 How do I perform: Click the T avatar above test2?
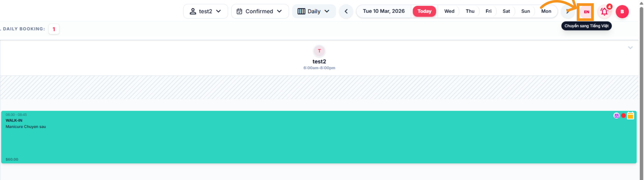tap(319, 51)
